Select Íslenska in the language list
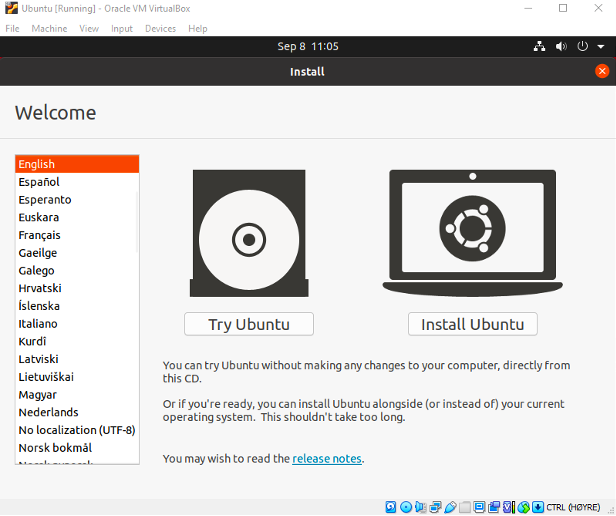 [x=77, y=306]
